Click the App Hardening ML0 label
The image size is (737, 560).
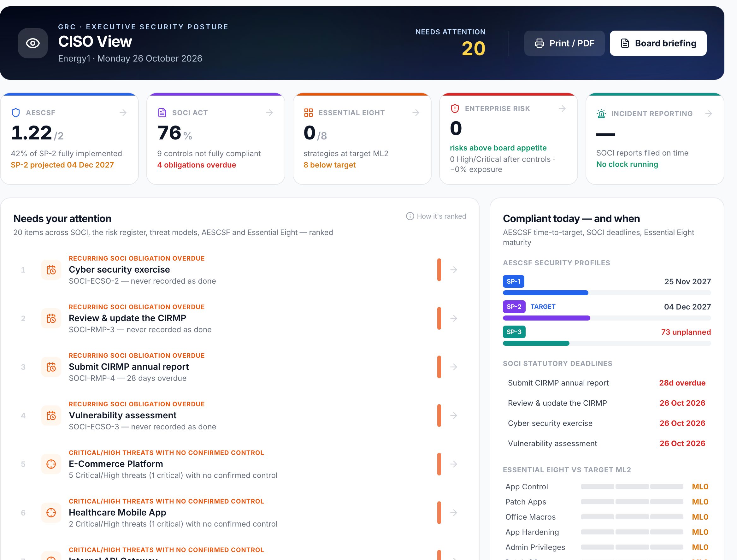tap(700, 532)
